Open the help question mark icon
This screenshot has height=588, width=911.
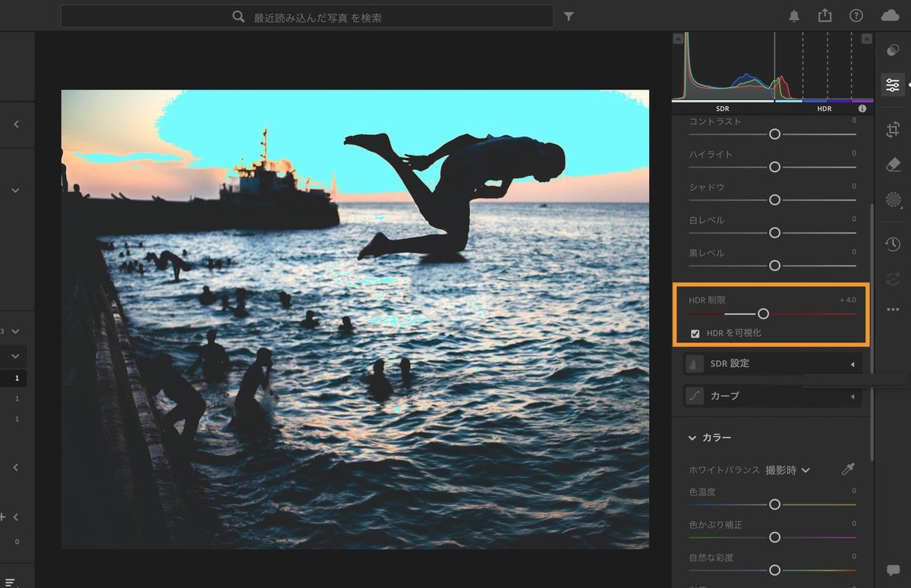point(856,14)
